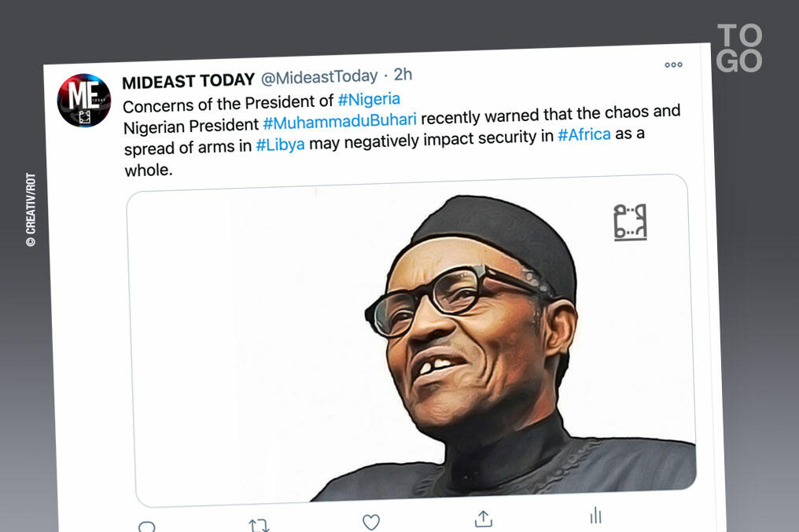799x532 pixels.
Task: Click the @MideastToday handle
Action: tap(319, 77)
